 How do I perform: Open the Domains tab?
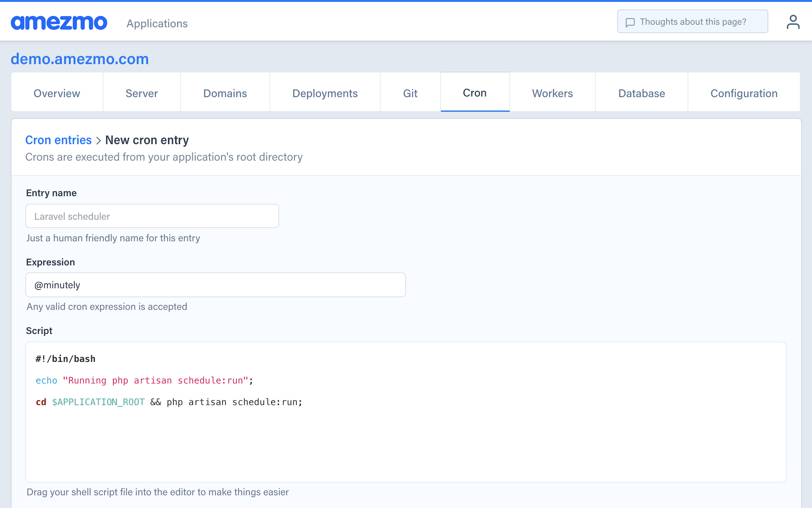click(x=225, y=93)
